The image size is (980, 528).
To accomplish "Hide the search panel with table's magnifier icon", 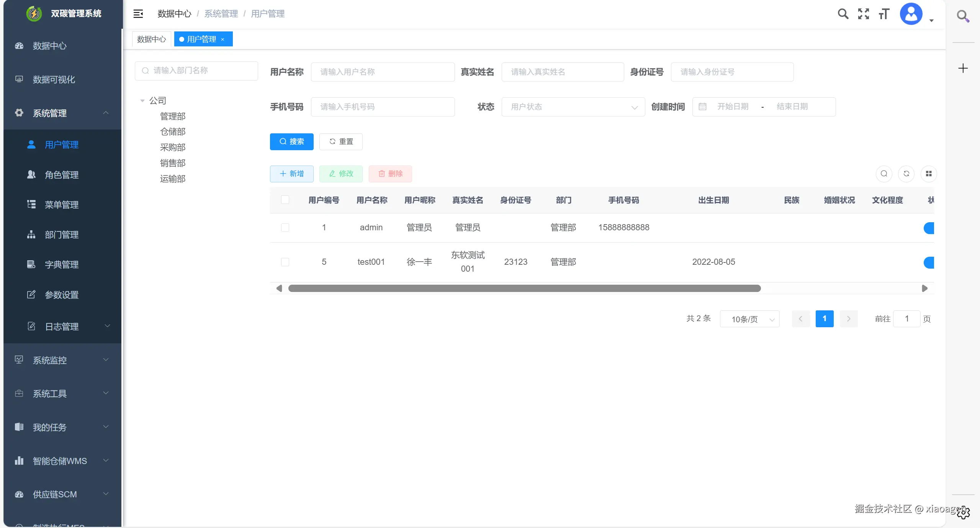I will [884, 174].
